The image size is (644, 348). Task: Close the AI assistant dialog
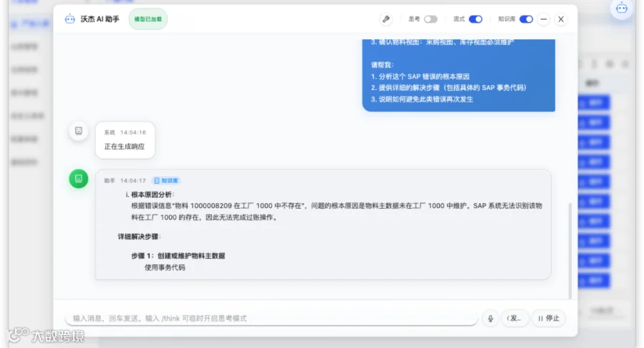point(561,19)
